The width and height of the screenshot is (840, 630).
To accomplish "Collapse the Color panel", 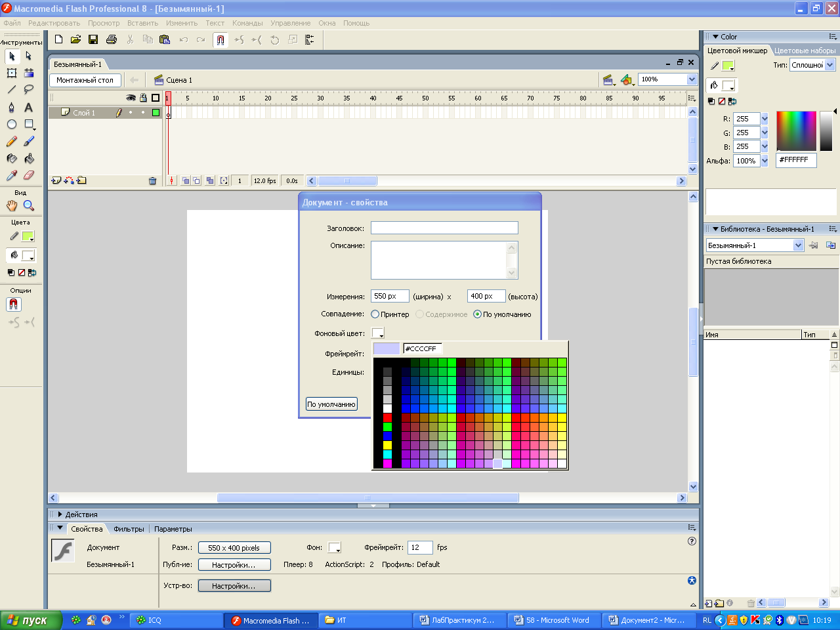I will [716, 37].
